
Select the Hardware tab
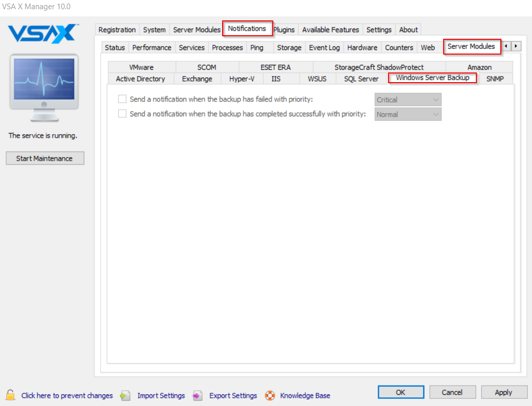[x=362, y=48]
